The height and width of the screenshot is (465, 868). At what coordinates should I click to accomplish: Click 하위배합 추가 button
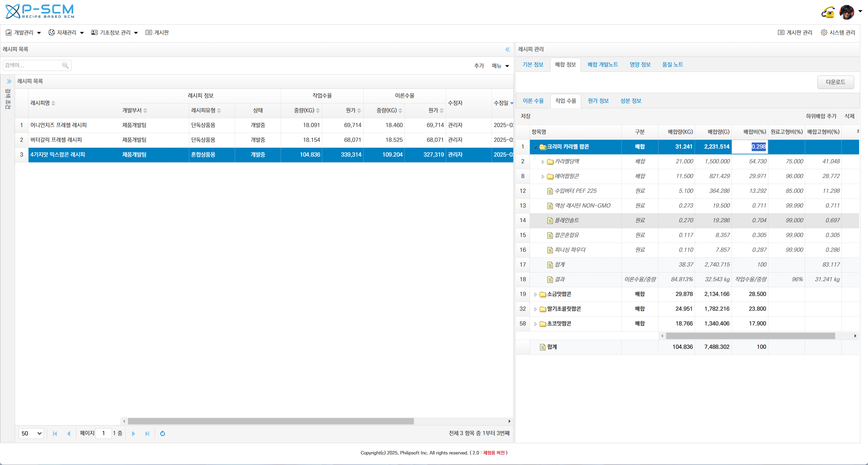coord(821,116)
